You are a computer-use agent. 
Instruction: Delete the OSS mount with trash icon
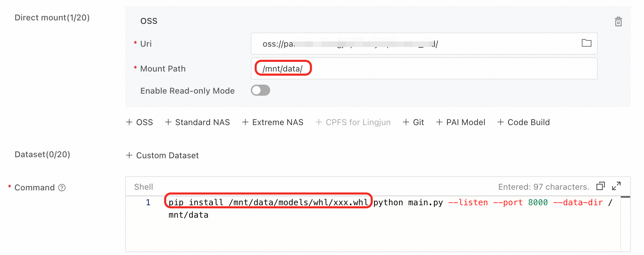pyautogui.click(x=618, y=22)
